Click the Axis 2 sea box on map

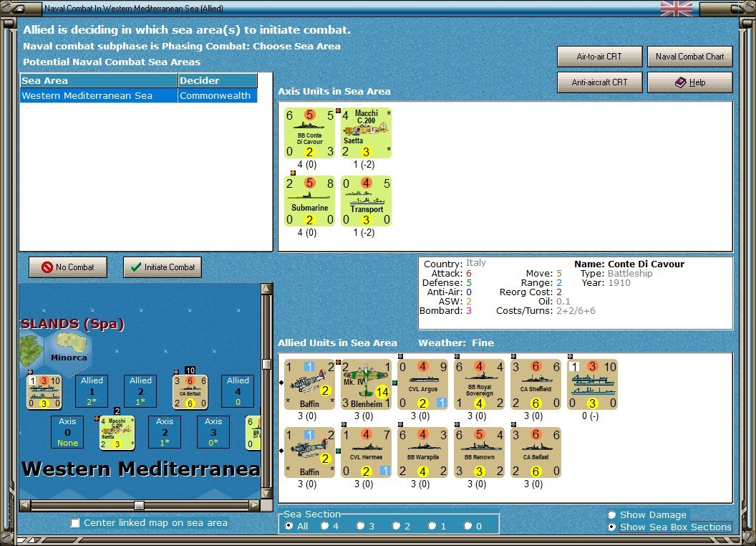[165, 432]
